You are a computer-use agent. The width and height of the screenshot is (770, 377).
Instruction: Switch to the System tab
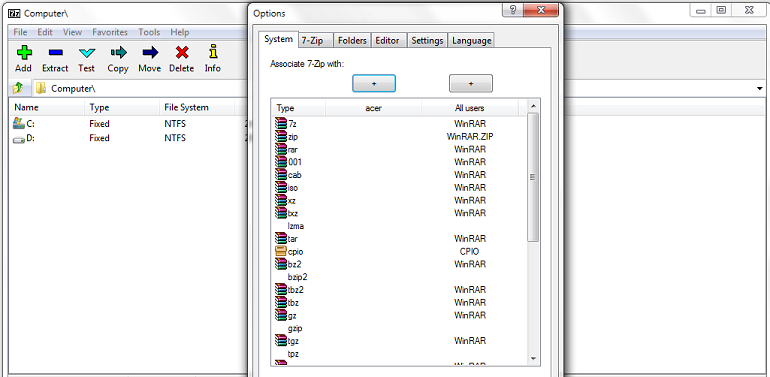pos(278,39)
